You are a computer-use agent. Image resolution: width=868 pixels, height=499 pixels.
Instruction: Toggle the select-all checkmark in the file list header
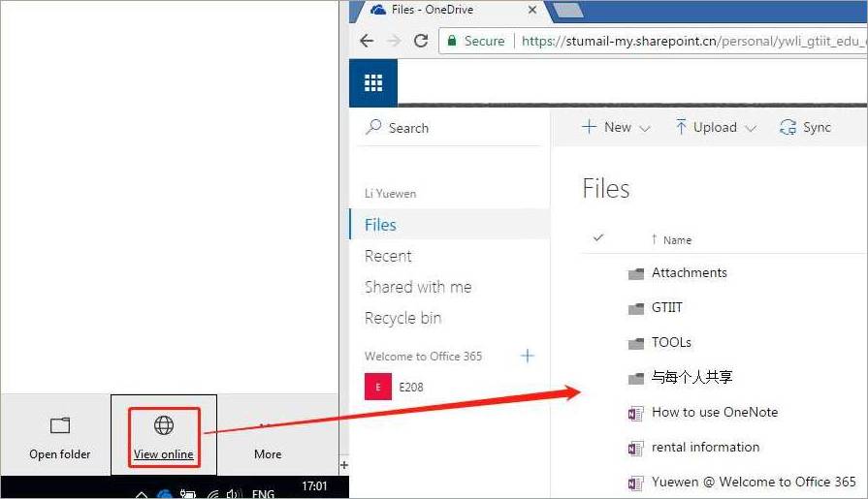point(597,238)
